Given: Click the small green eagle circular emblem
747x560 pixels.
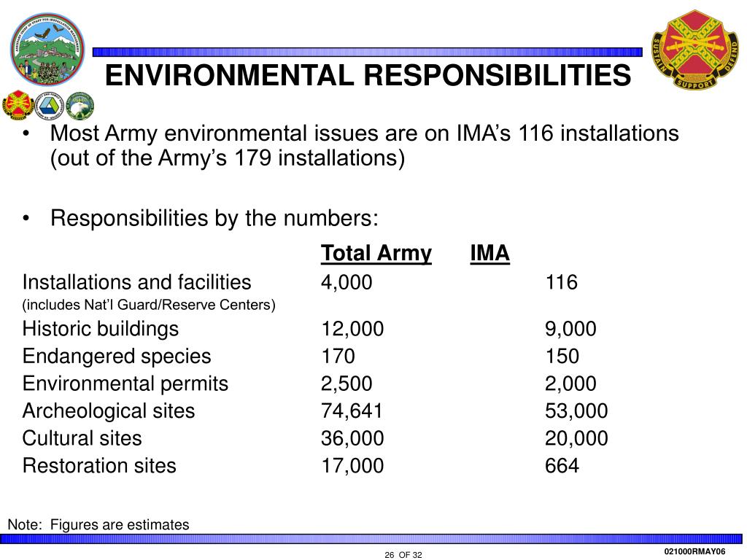Looking at the screenshot, I should point(80,106).
